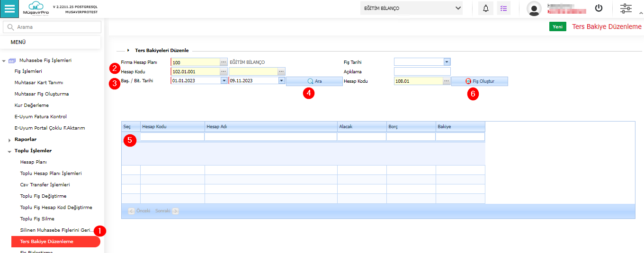Open Kur Değerleme menu item

32,105
